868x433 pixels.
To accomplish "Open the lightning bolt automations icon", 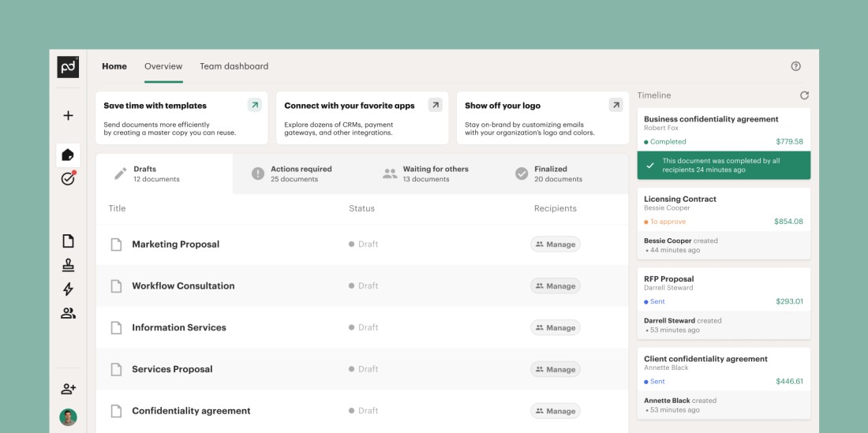I will [68, 289].
